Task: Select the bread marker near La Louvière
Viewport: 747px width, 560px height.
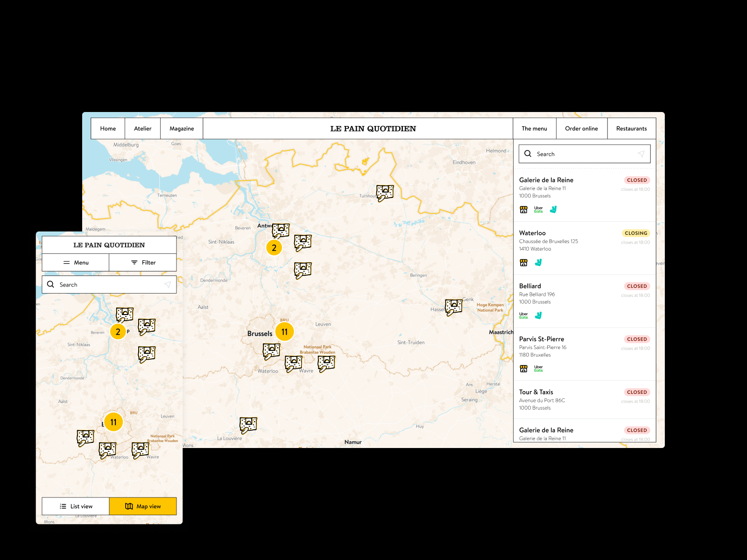Action: coord(248,425)
